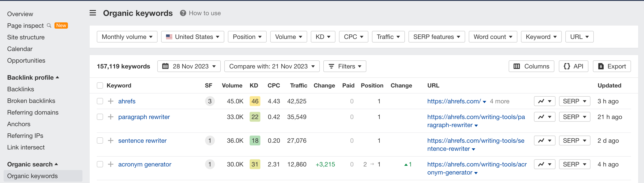Open the Traffic filter dropdown
This screenshot has height=183, width=644.
(388, 37)
